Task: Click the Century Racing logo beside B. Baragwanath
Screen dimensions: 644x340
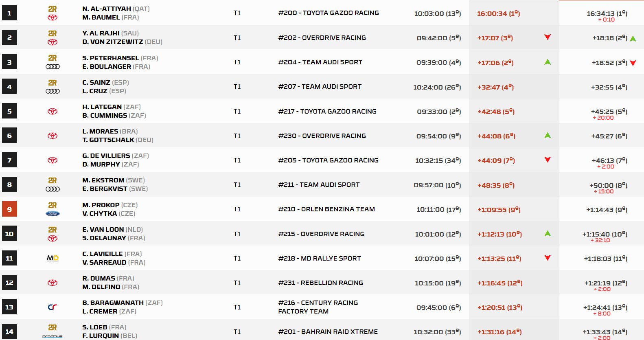Action: tap(53, 307)
